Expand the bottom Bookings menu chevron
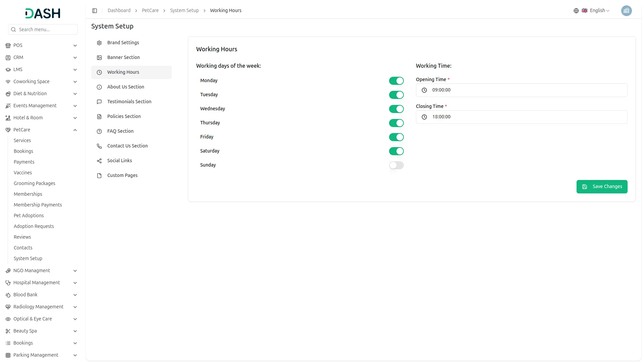 point(75,343)
